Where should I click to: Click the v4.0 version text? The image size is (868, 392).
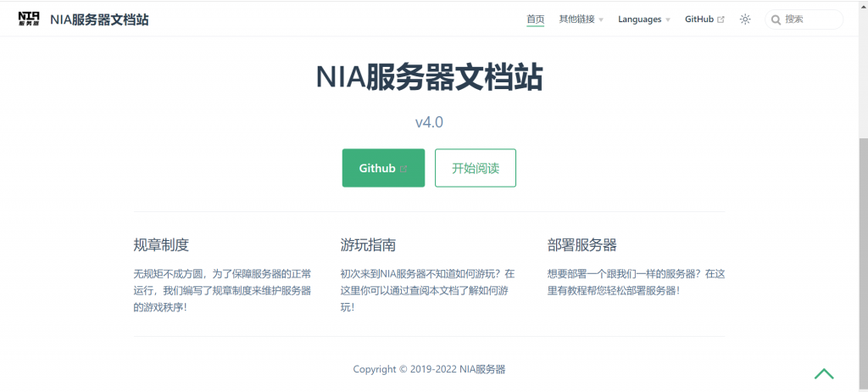429,122
